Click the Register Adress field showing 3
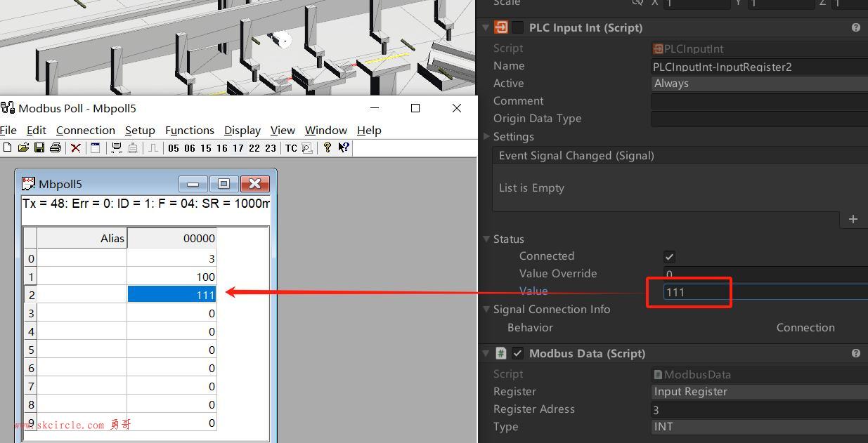 [760, 409]
